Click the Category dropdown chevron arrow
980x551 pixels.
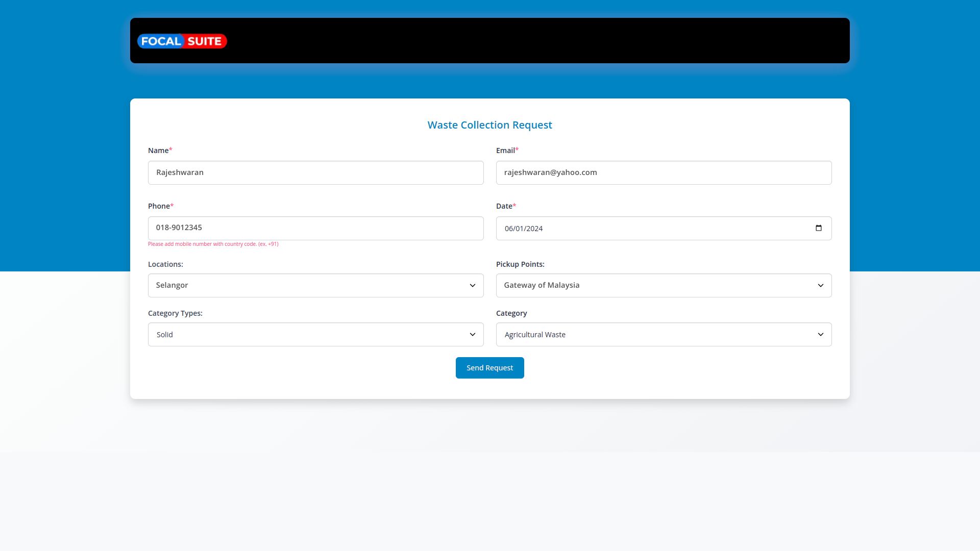(x=820, y=335)
